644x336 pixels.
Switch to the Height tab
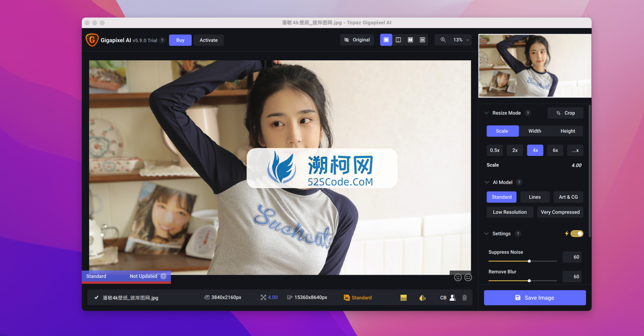pyautogui.click(x=568, y=131)
